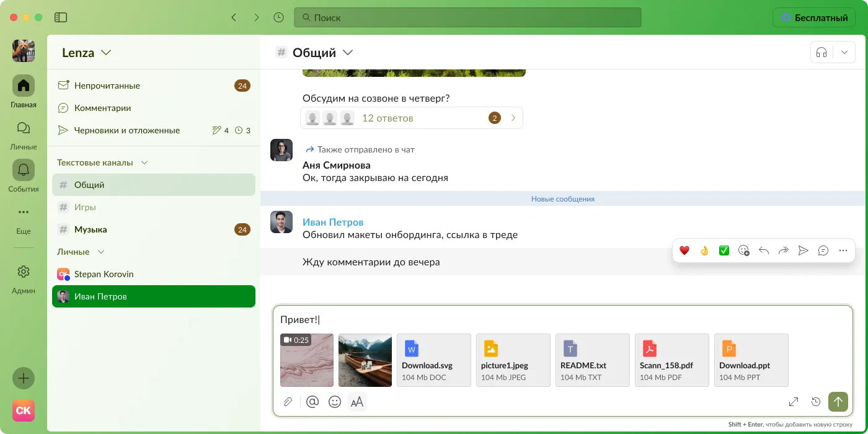Open message more options ellipsis
Viewport: 868px width, 434px height.
pos(843,250)
